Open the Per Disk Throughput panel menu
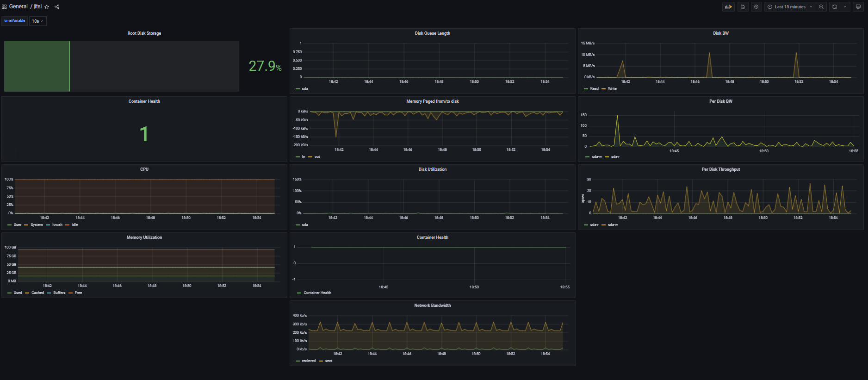Viewport: 868px width, 380px height. pos(720,169)
